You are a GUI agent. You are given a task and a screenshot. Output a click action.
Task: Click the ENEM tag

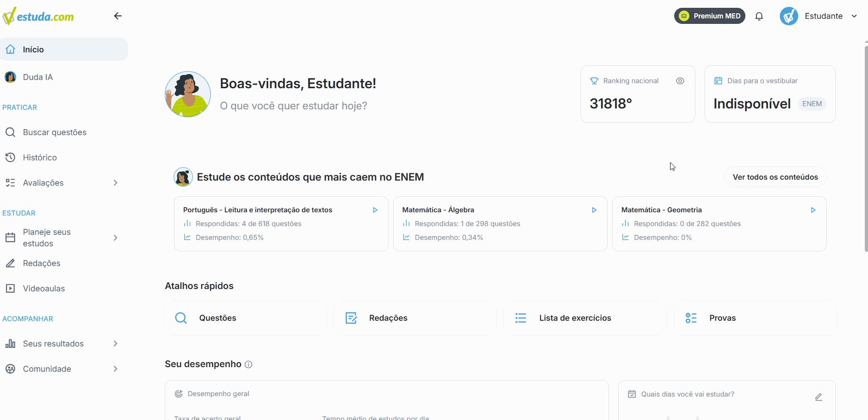tap(812, 104)
